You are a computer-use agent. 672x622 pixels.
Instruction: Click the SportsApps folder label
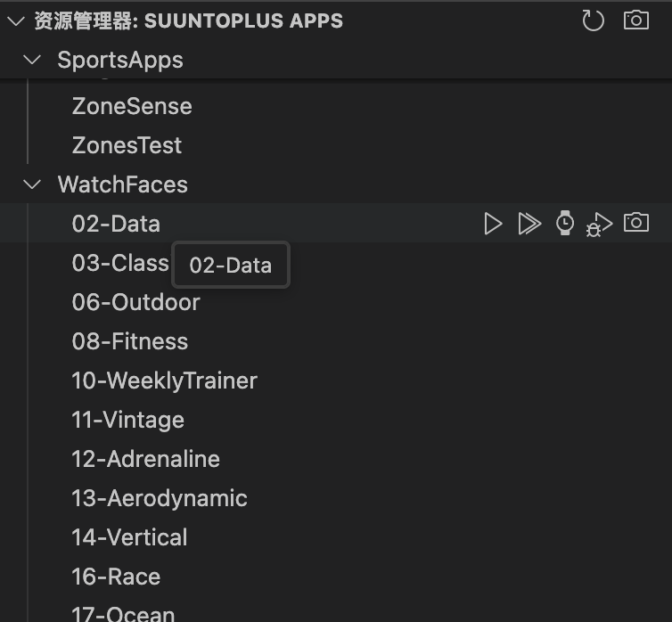pos(120,60)
